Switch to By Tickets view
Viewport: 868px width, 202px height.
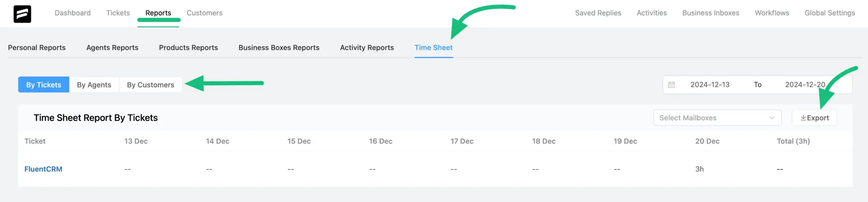coord(44,85)
